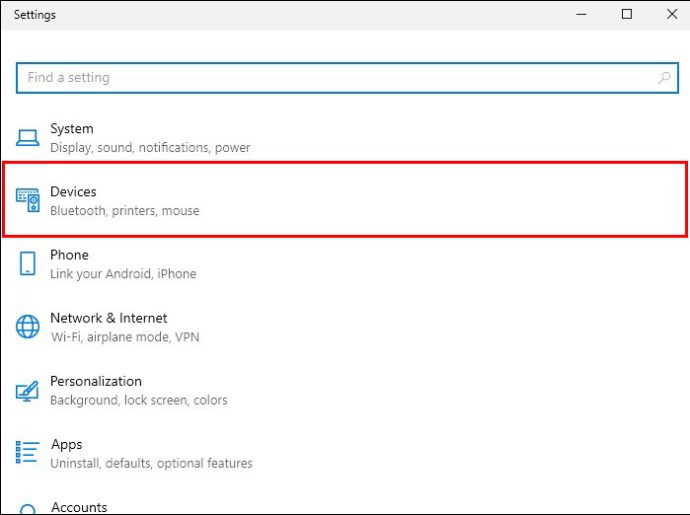Click the Apps list icon

(x=27, y=452)
